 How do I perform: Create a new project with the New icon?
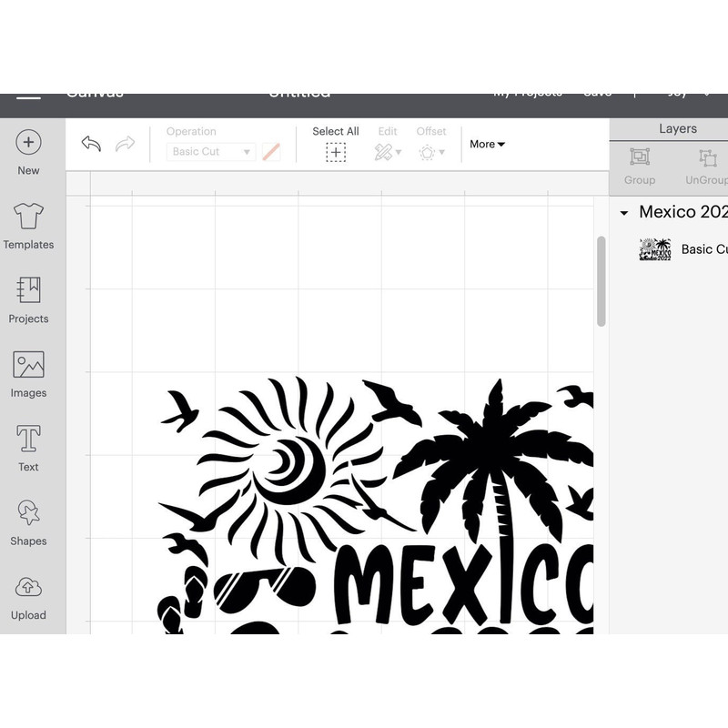pos(28,144)
